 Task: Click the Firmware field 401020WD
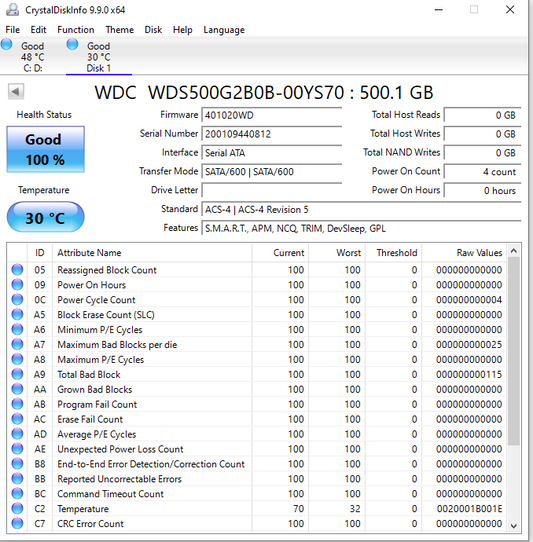pos(272,115)
